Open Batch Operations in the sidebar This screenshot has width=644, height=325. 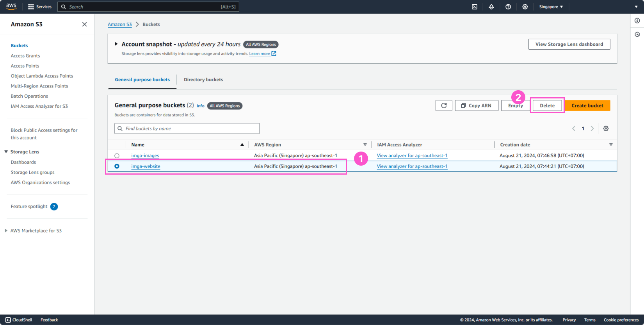pos(29,96)
